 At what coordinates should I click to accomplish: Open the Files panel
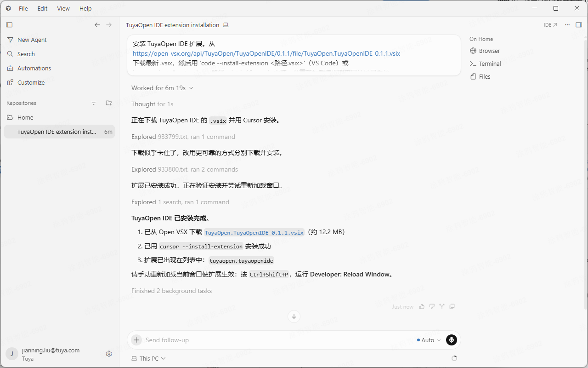481,77
